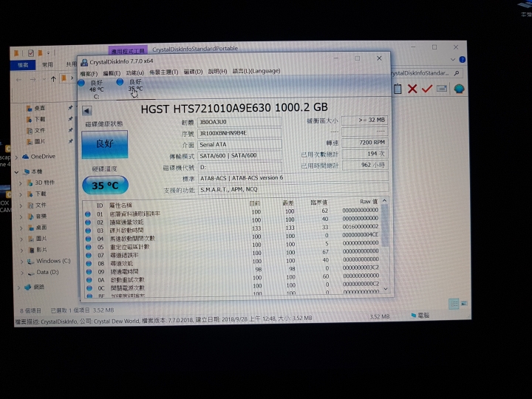Open the 說明(H) menu

[x=217, y=72]
